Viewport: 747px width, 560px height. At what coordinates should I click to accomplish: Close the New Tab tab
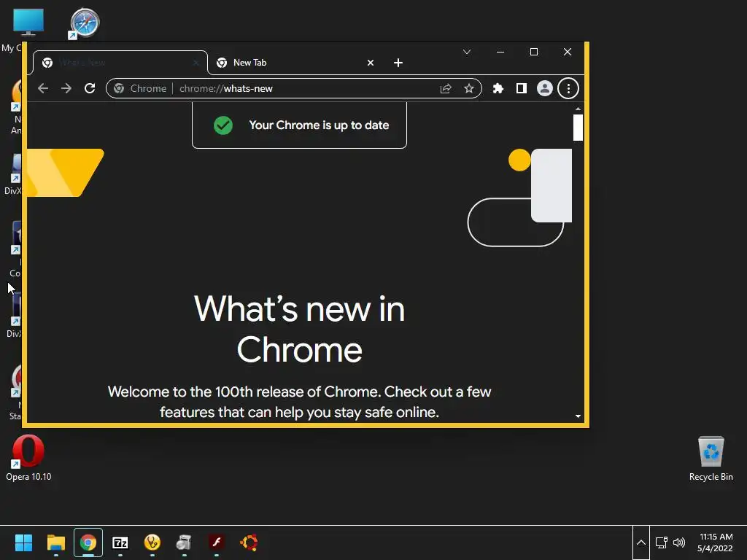coord(370,63)
